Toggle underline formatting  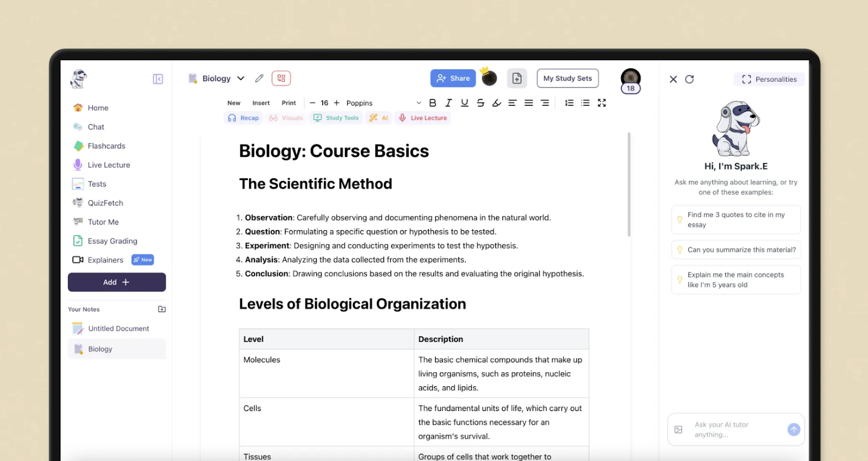click(x=464, y=103)
